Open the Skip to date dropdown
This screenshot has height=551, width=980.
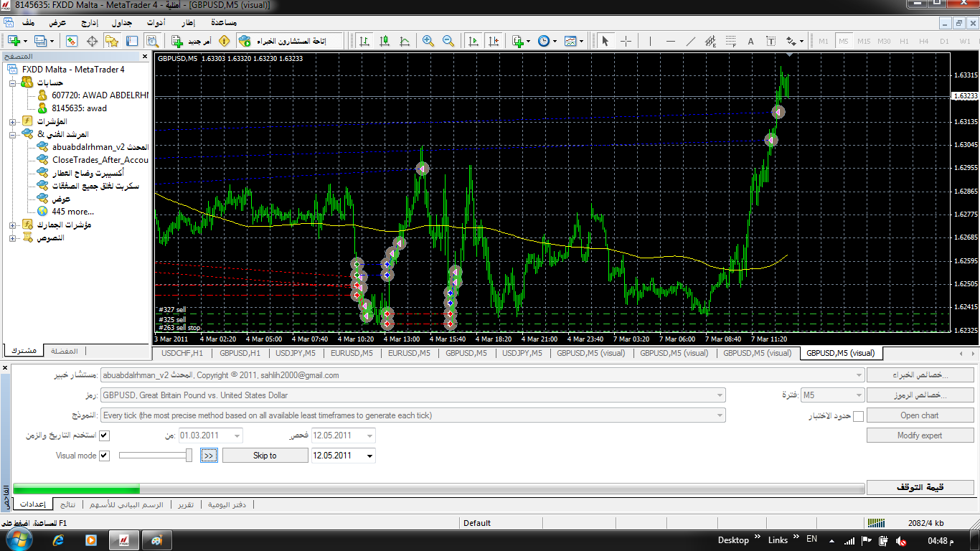pos(369,456)
